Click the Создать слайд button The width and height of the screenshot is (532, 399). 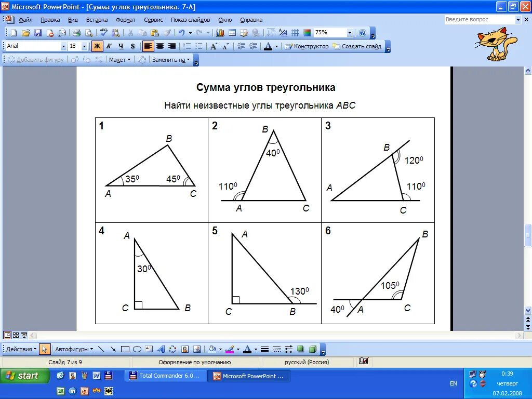[x=357, y=46]
